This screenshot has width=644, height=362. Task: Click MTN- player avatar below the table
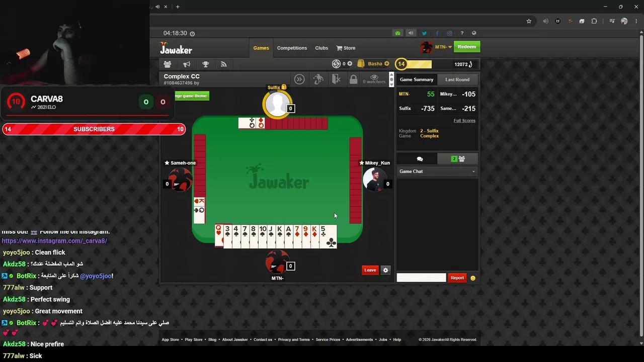(x=277, y=261)
